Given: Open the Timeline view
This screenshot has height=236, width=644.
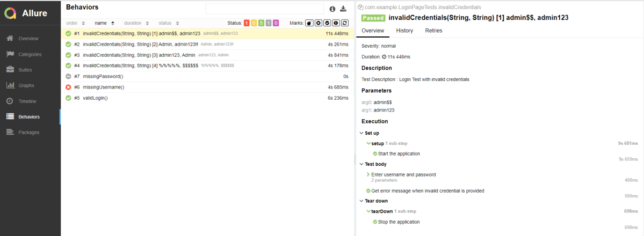Looking at the screenshot, I should 27,101.
